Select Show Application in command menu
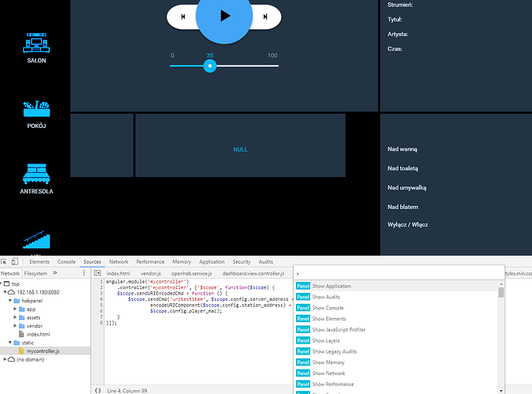This screenshot has width=532, height=394. point(331,286)
